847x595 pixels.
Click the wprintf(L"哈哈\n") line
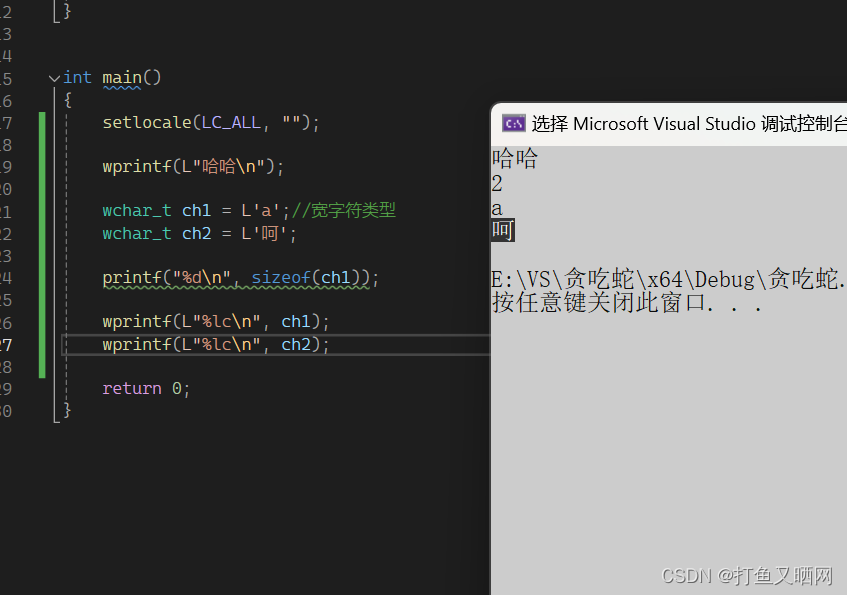(x=193, y=166)
